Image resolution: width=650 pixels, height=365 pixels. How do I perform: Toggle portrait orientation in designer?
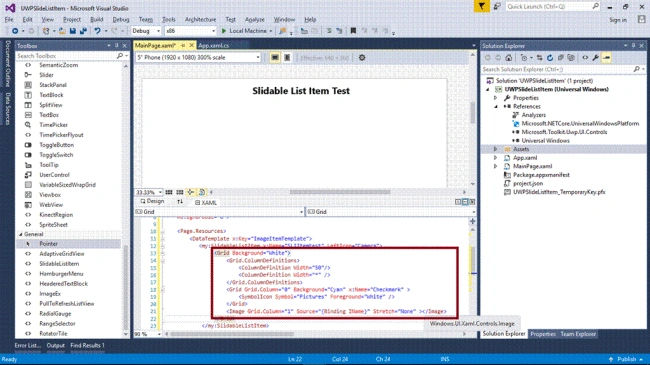pos(287,58)
